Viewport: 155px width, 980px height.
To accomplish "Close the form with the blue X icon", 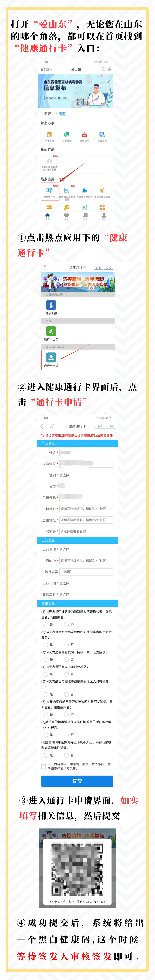I will [51, 426].
